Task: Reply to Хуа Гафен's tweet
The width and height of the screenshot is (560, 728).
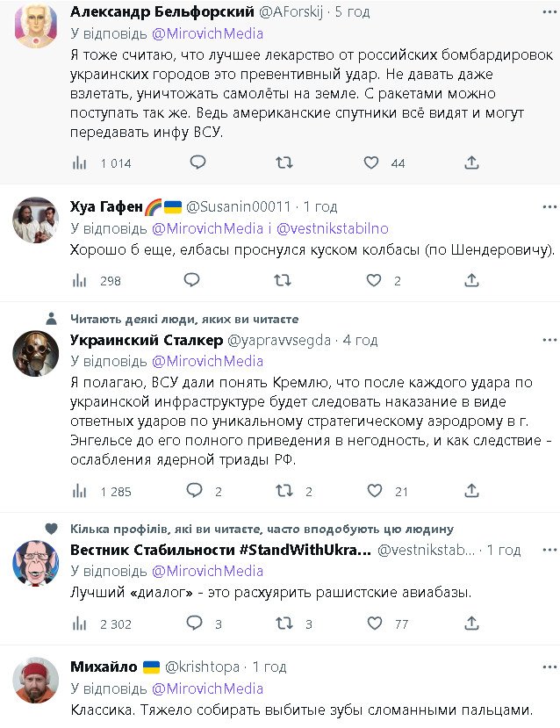Action: (x=192, y=280)
